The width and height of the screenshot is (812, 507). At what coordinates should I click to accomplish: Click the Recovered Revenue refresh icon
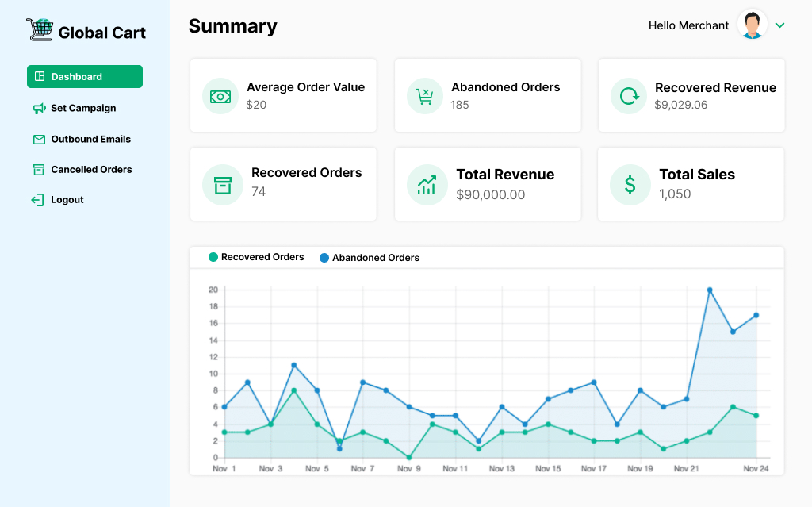pos(629,96)
